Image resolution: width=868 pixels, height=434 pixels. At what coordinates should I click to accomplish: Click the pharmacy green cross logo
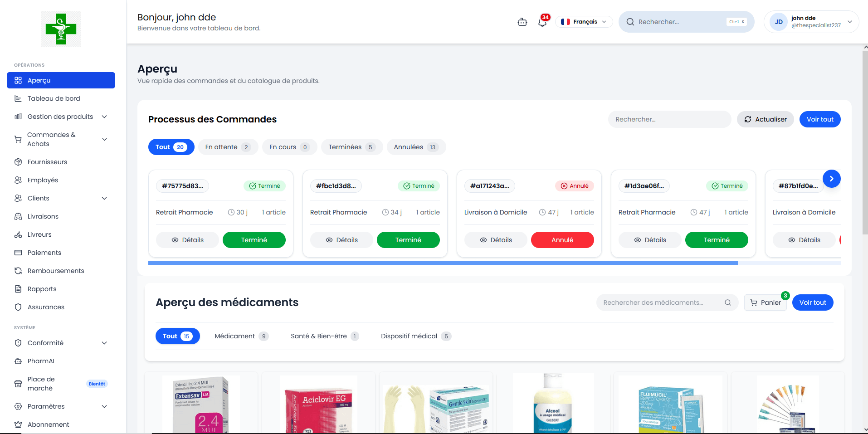tap(61, 29)
